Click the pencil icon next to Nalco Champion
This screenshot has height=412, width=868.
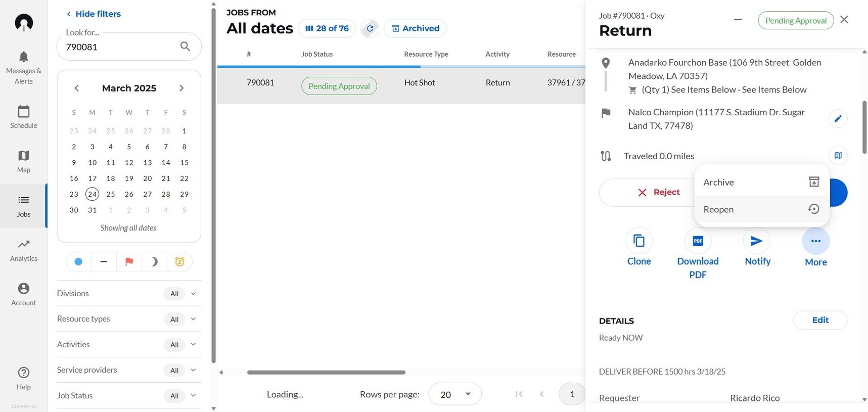pyautogui.click(x=838, y=119)
